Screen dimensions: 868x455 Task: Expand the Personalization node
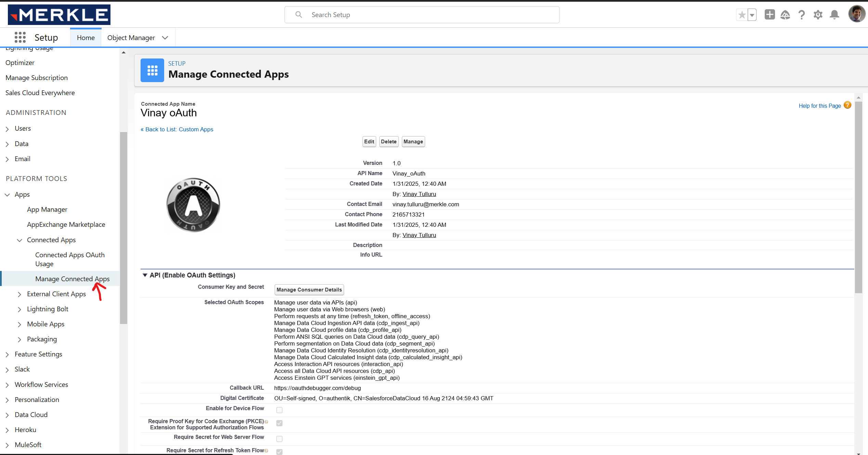tap(7, 400)
